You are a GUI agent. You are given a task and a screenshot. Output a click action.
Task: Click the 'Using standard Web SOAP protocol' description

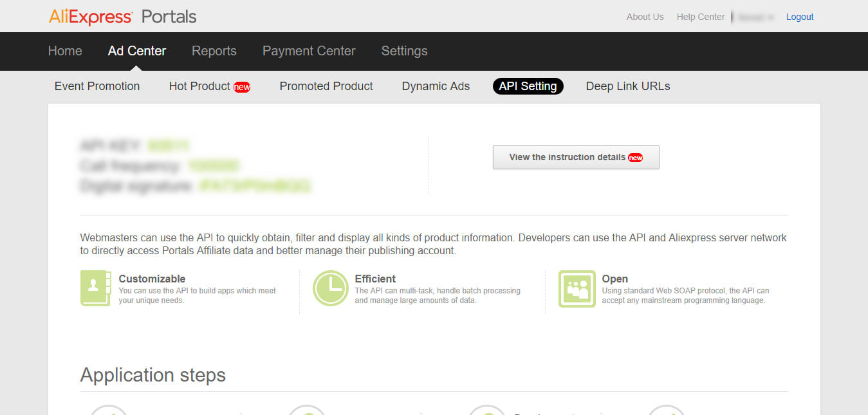685,295
